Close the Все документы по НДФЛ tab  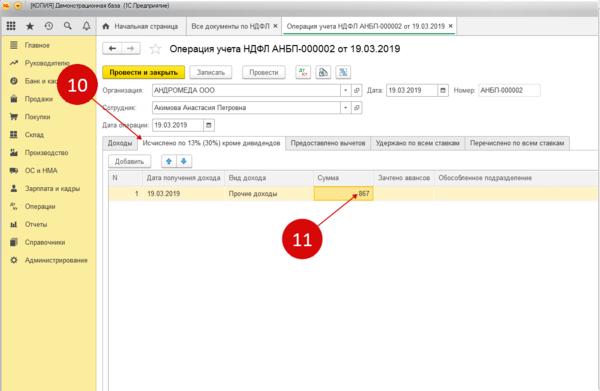[x=275, y=26]
